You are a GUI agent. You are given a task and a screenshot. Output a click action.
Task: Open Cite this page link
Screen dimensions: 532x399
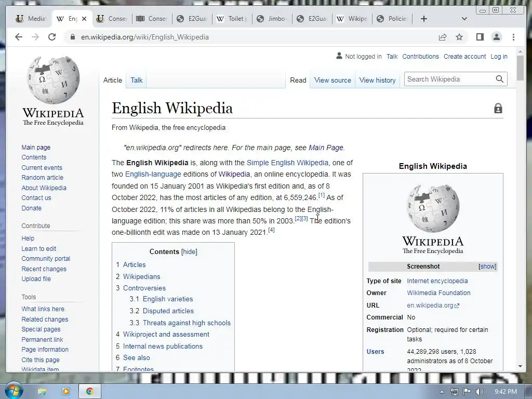click(x=41, y=360)
